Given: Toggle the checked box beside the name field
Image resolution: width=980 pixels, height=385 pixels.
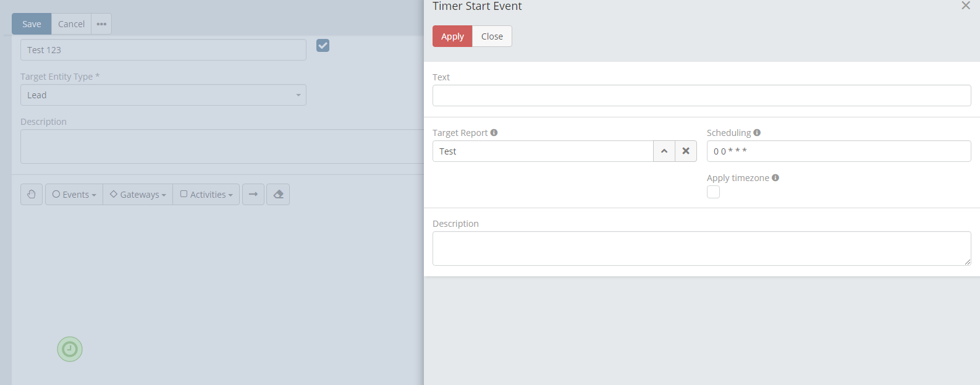Looking at the screenshot, I should coord(323,46).
